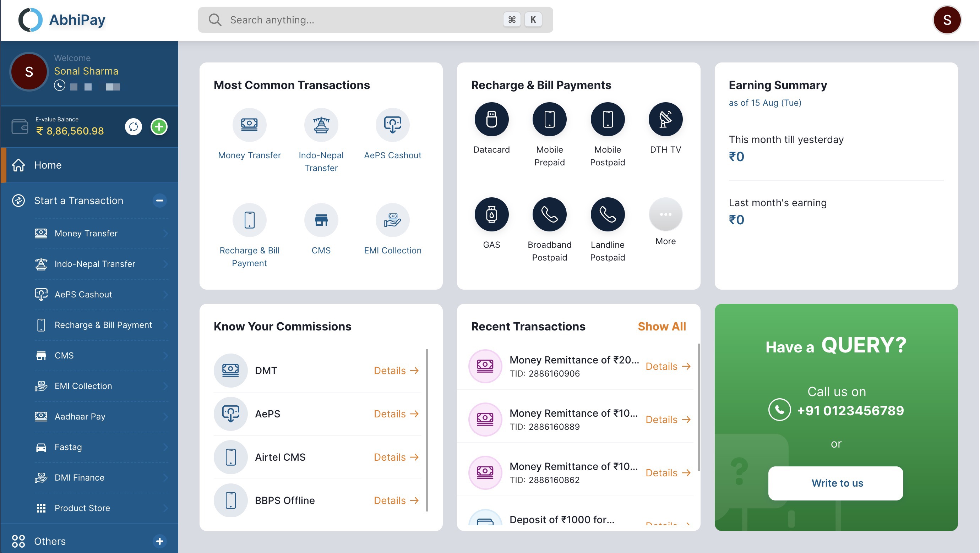Go to Home in the sidebar
980x553 pixels.
point(48,165)
